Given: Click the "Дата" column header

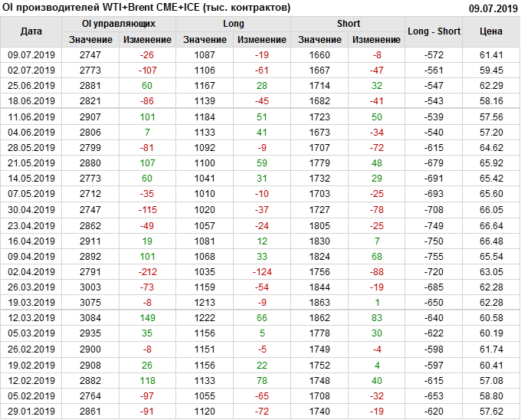Looking at the screenshot, I should 31,31.
